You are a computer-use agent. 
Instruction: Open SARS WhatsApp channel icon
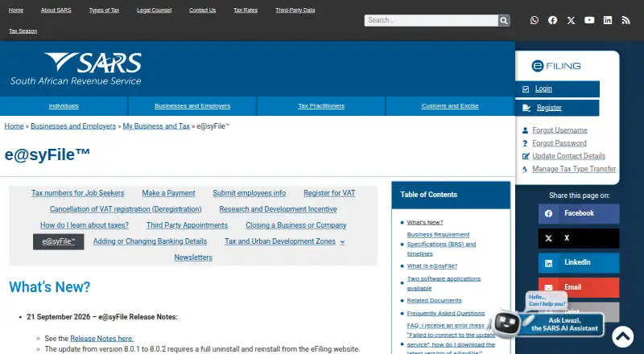click(534, 20)
